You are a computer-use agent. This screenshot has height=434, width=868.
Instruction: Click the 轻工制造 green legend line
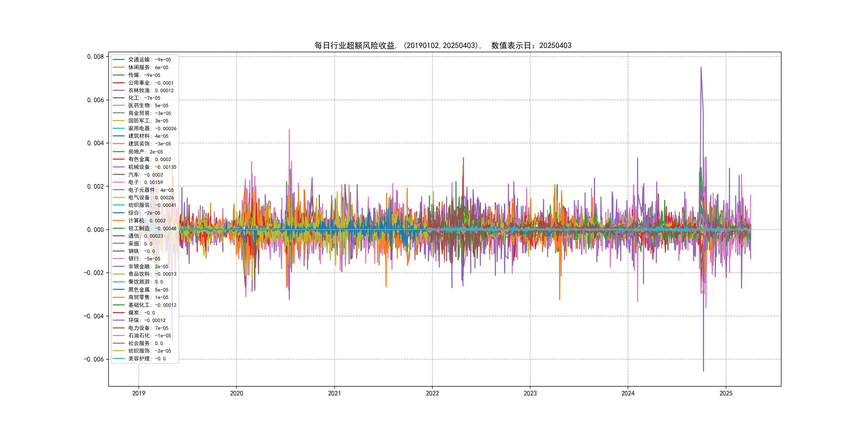(x=119, y=229)
